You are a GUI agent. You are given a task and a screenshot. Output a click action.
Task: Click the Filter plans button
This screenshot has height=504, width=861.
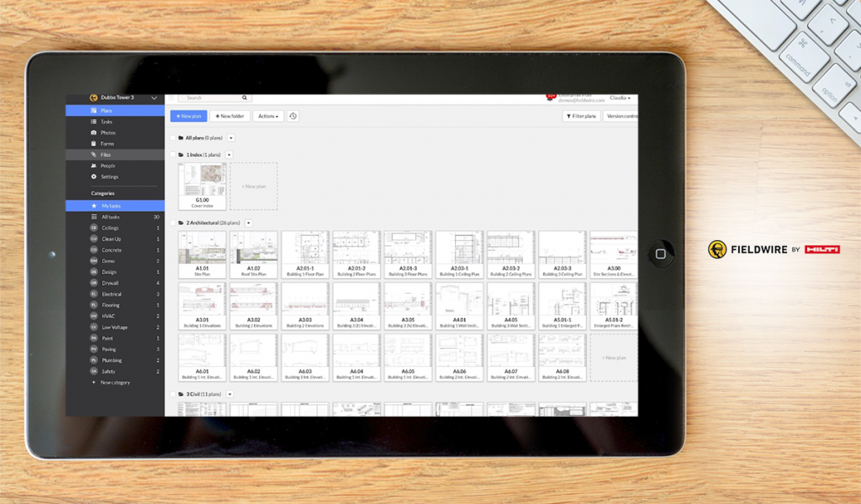point(582,116)
